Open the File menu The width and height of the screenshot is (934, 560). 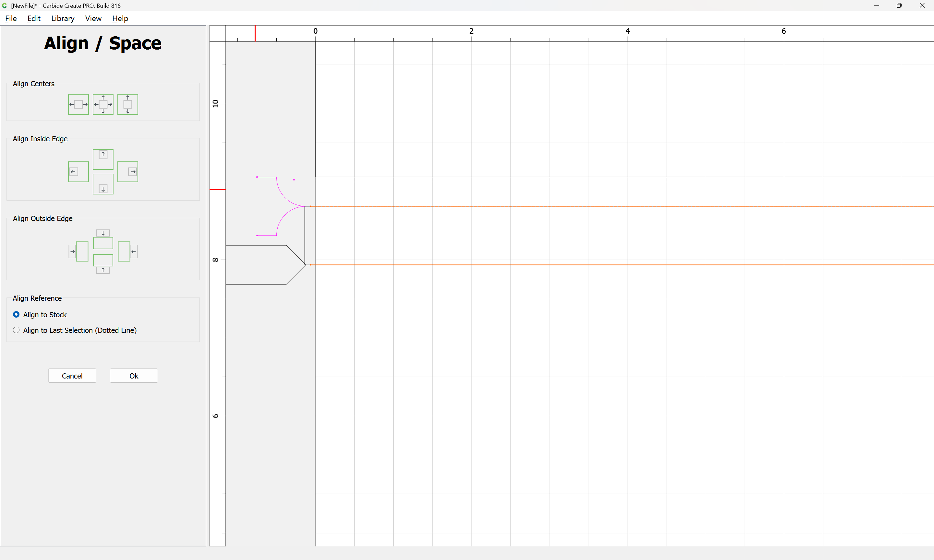(x=11, y=18)
